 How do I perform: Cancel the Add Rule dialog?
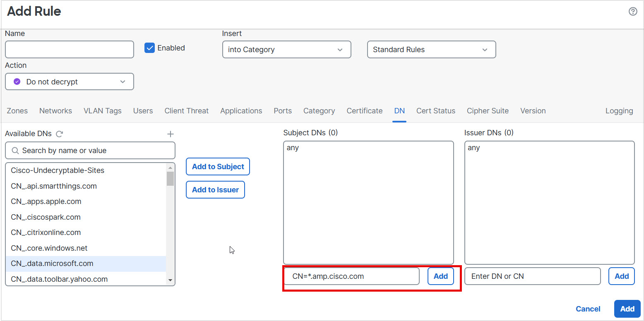[588, 309]
